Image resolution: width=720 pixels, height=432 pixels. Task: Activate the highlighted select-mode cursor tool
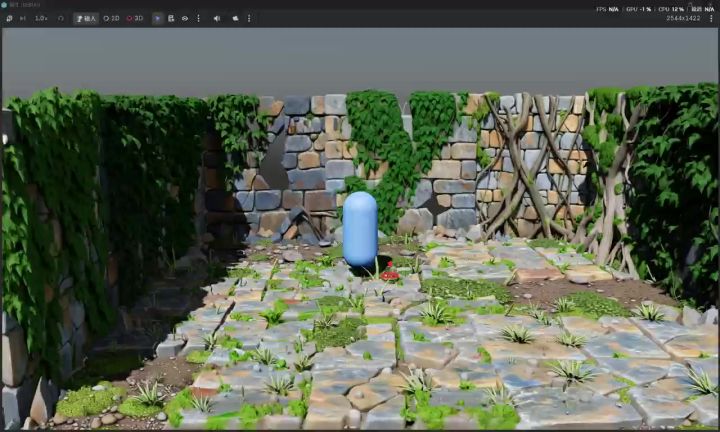157,18
